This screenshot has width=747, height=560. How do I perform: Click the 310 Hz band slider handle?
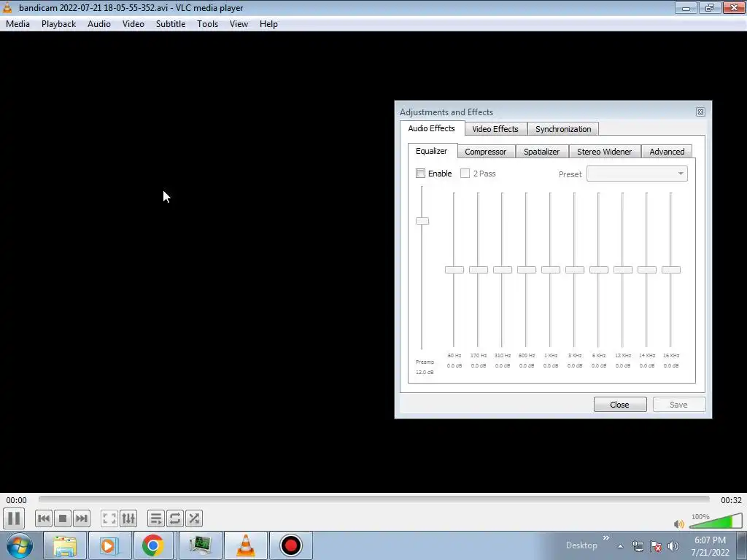tap(502, 270)
